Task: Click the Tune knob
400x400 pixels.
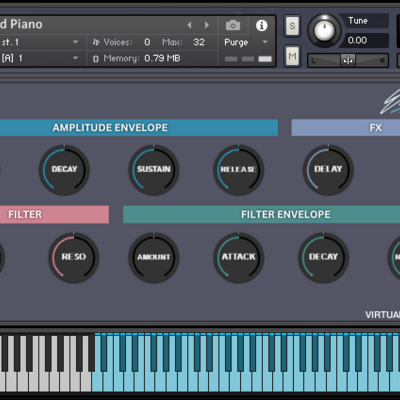Action: [x=324, y=30]
